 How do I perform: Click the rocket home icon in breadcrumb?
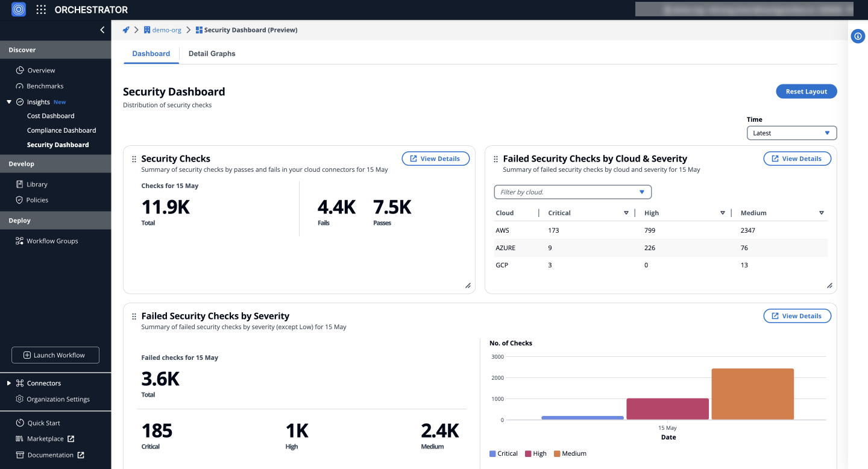click(125, 29)
